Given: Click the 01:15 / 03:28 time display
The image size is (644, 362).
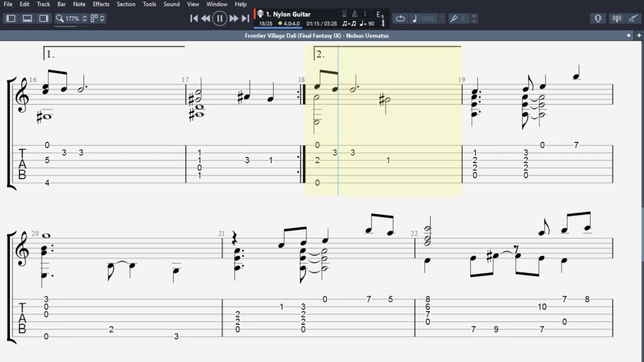Looking at the screenshot, I should click(321, 24).
